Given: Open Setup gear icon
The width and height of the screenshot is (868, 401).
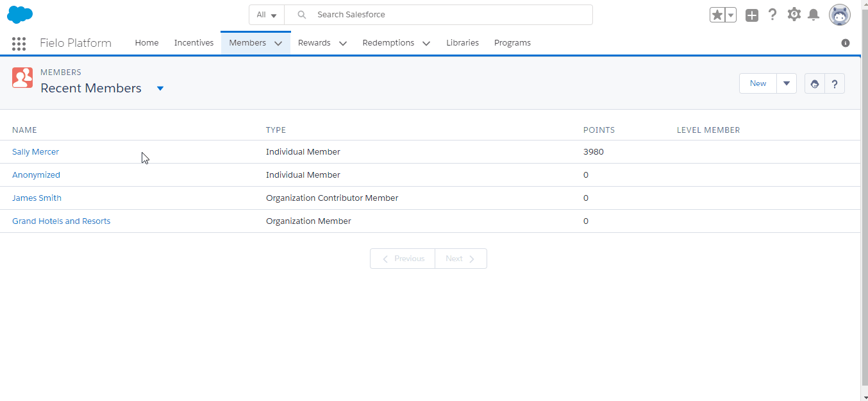Looking at the screenshot, I should [x=794, y=14].
